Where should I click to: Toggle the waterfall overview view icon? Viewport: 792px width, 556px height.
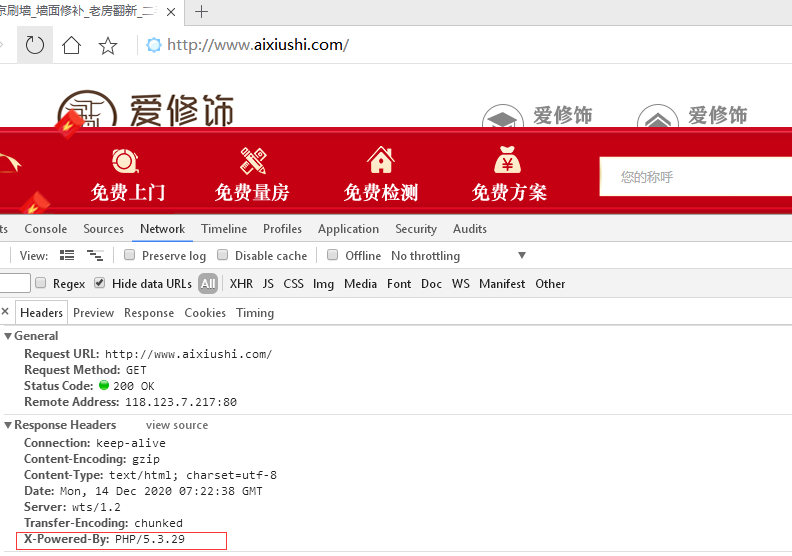coord(95,256)
